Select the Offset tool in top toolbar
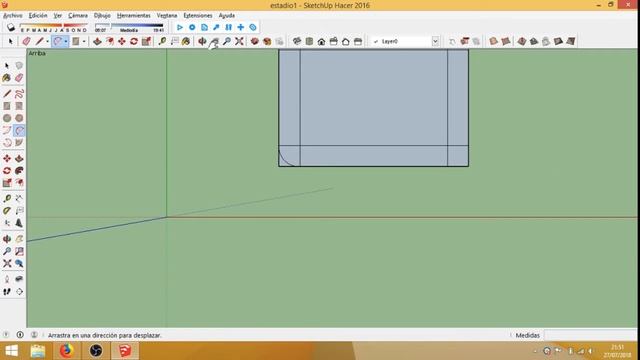The width and height of the screenshot is (640, 360). [110, 41]
